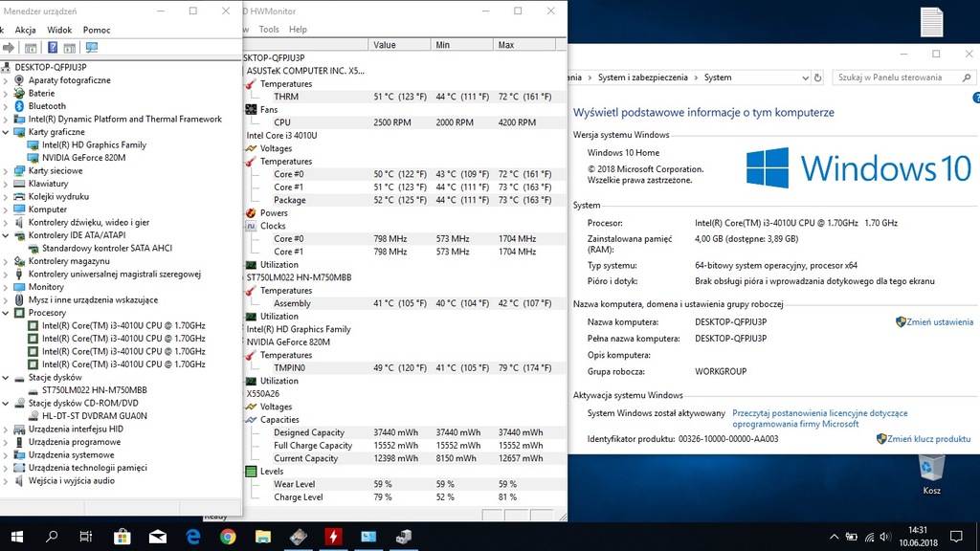Image resolution: width=980 pixels, height=551 pixels.
Task: Expand the Monitory node
Action: pyautogui.click(x=6, y=287)
